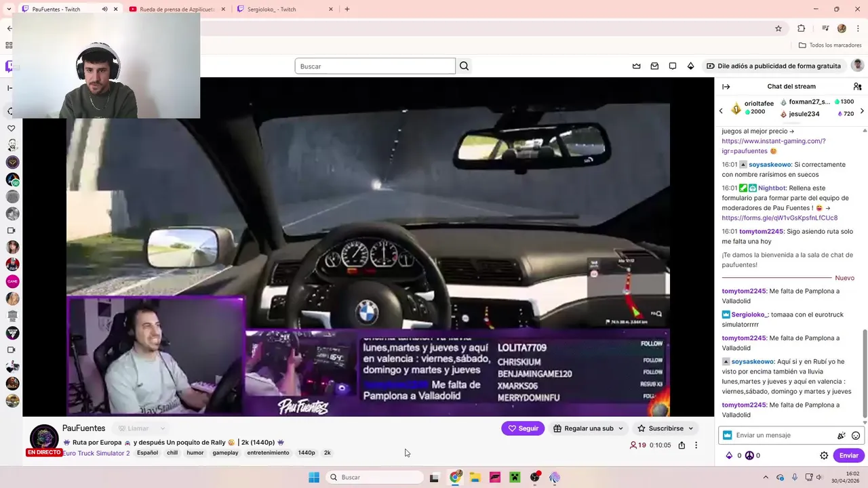The image size is (868, 488).
Task: Open the forms.gle moderator form link
Action: [779, 218]
